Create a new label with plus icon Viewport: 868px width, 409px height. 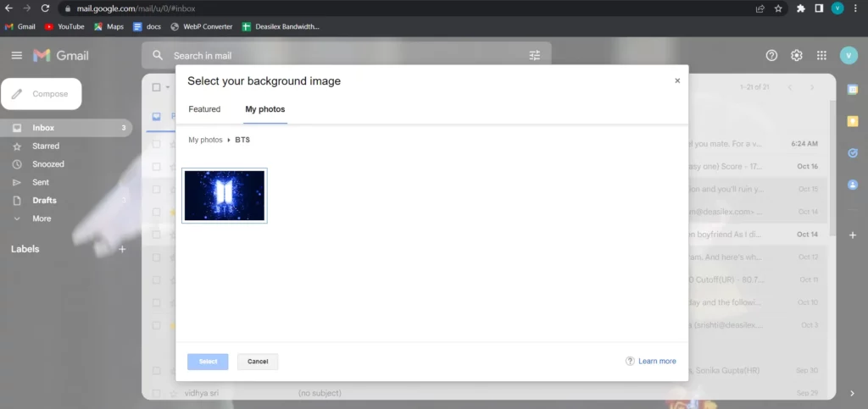(x=122, y=249)
